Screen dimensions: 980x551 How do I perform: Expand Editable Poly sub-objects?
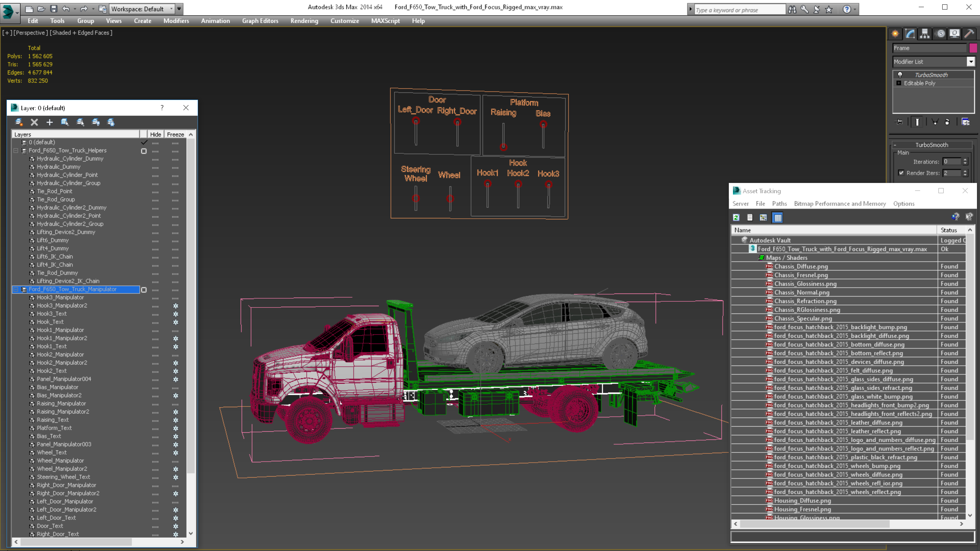pos(899,83)
